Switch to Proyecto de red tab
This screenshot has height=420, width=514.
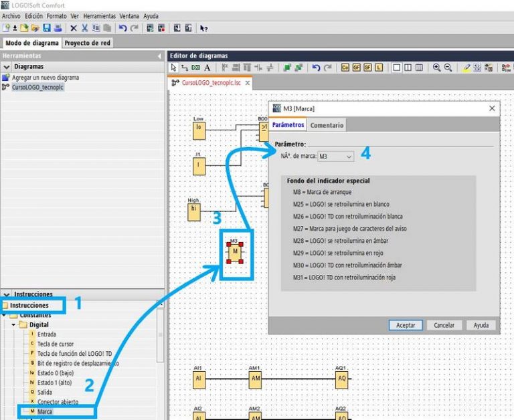88,43
